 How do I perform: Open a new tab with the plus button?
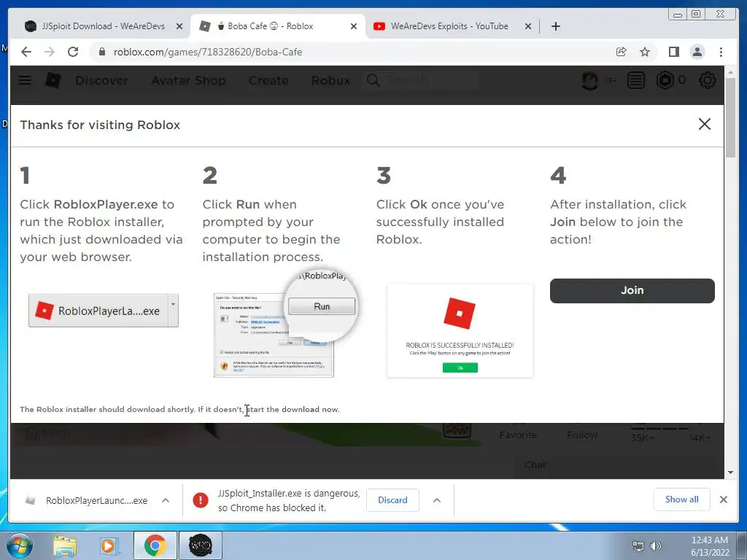point(555,26)
